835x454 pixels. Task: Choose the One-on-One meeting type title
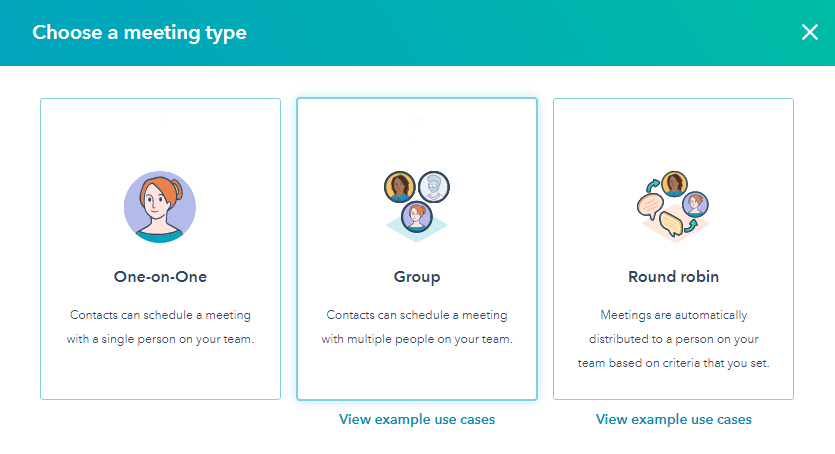click(x=160, y=277)
